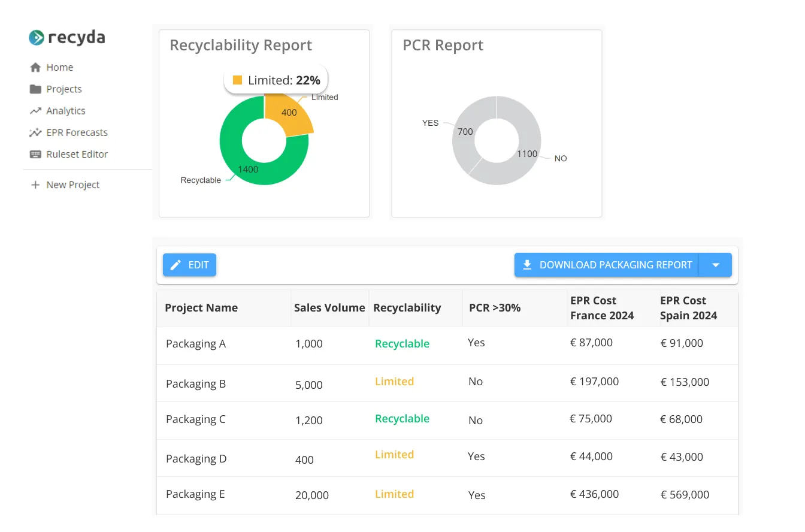805x532 pixels.
Task: Expand the download report dropdown arrow
Action: tap(716, 265)
